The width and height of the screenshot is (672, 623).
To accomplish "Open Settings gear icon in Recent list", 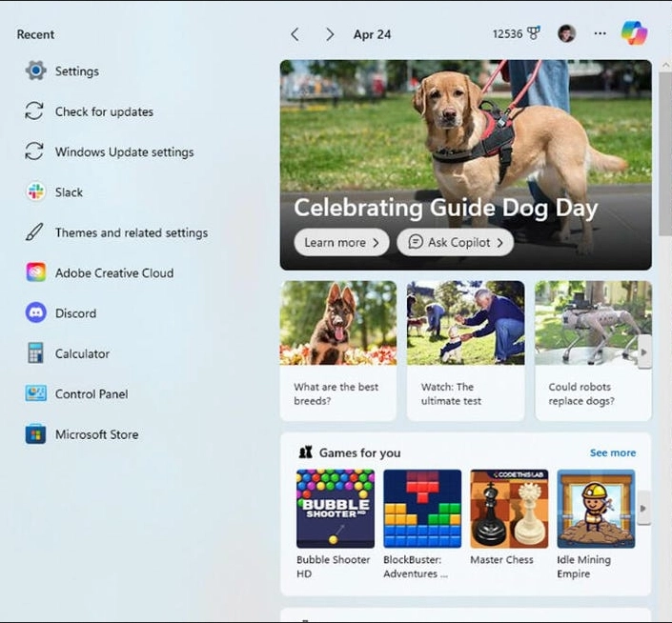I will 35,70.
